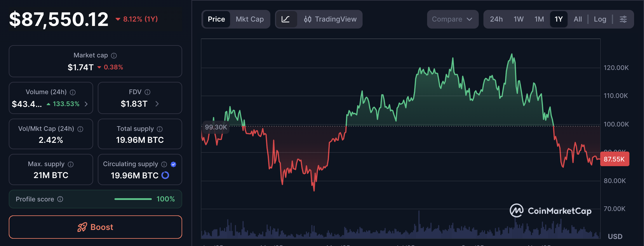Switch chart to Log scale
This screenshot has height=246, width=644.
click(600, 19)
